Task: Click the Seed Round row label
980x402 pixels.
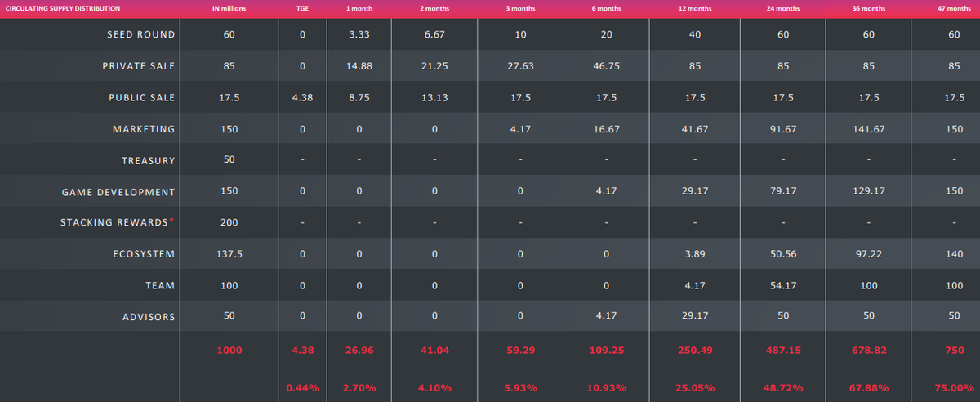Action: pyautogui.click(x=140, y=35)
